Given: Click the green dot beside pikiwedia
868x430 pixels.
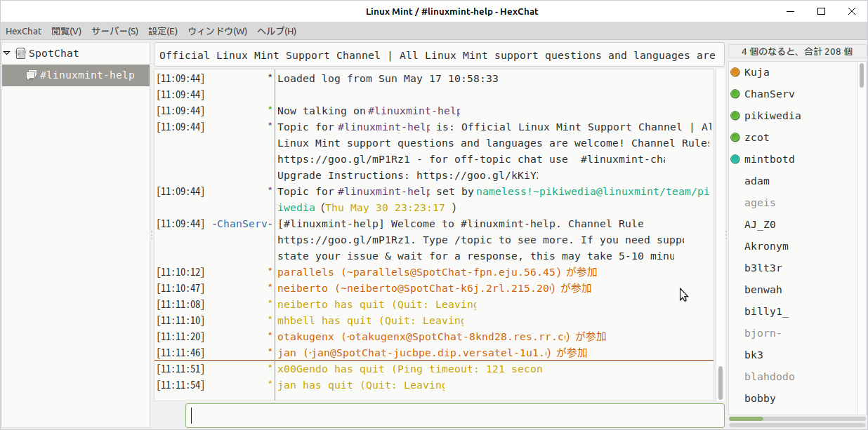Looking at the screenshot, I should coord(735,115).
